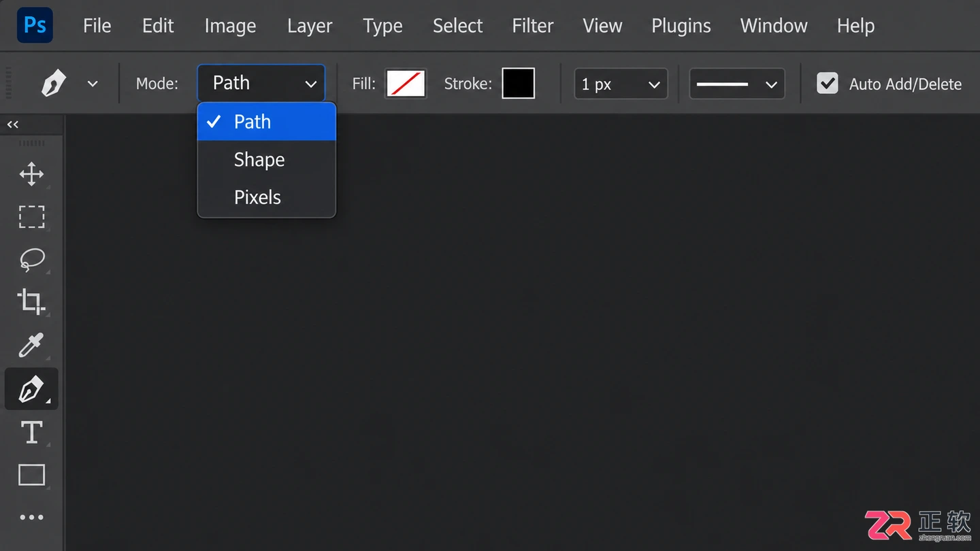Select the Eyedropper tool

[31, 345]
